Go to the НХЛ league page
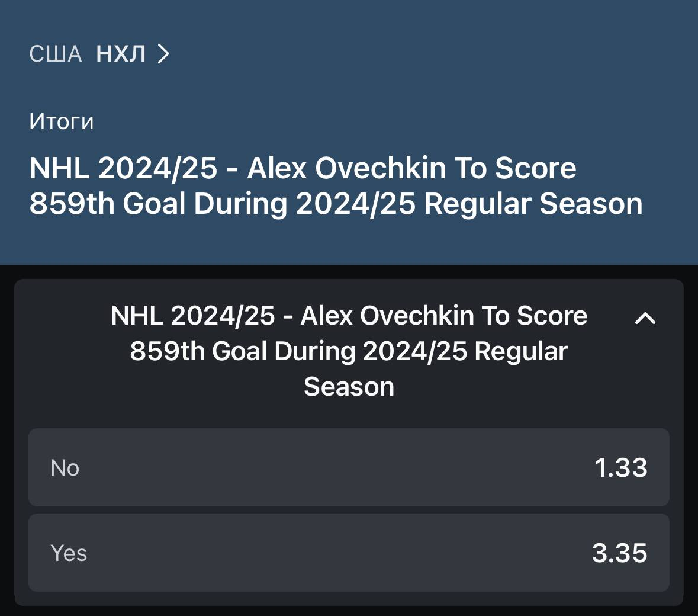698x616 pixels. pos(121,54)
